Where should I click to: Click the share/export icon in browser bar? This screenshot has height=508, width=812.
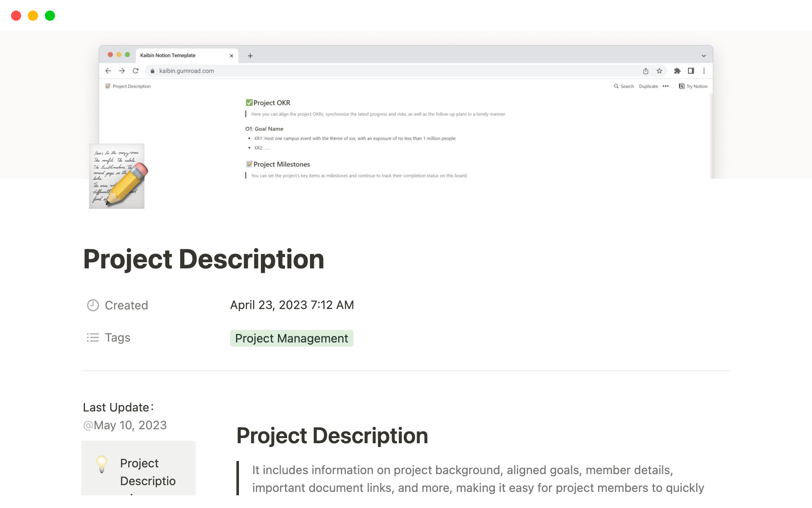pos(644,71)
